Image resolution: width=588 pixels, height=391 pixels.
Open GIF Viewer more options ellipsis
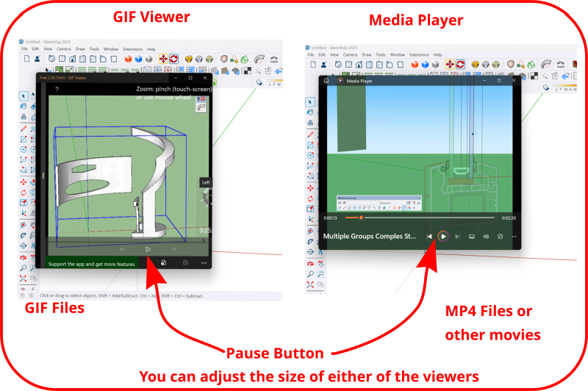[204, 262]
